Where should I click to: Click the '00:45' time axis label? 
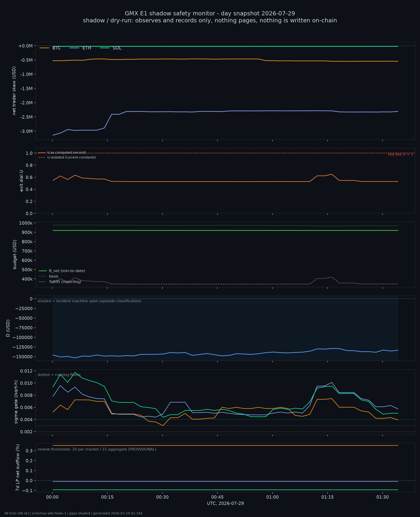click(x=217, y=497)
